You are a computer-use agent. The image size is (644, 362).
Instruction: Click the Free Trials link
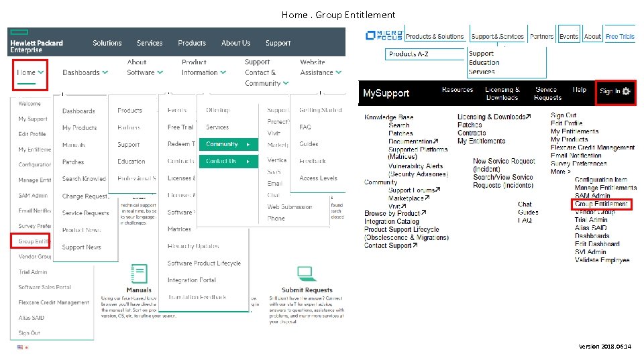pos(620,36)
